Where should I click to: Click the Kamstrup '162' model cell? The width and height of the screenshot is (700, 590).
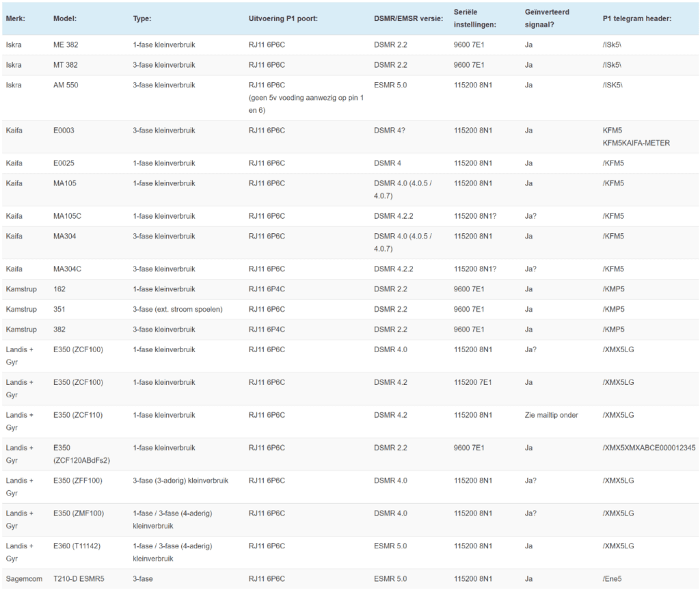click(59, 289)
